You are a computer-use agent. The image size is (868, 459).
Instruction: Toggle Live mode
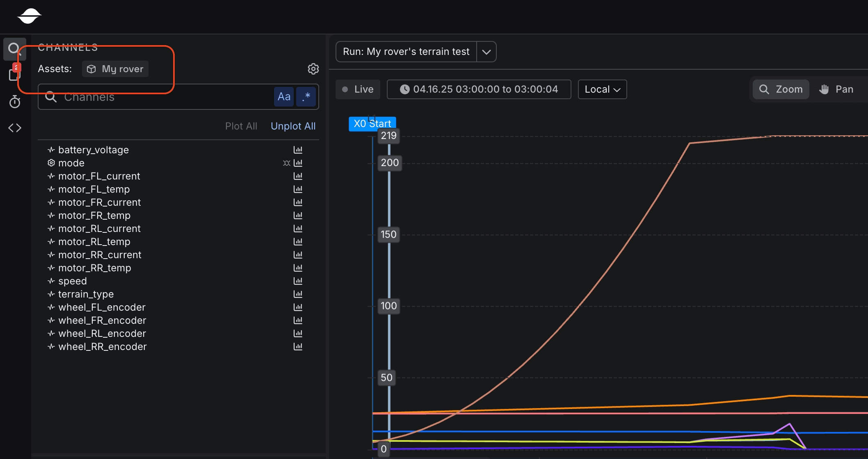tap(358, 89)
